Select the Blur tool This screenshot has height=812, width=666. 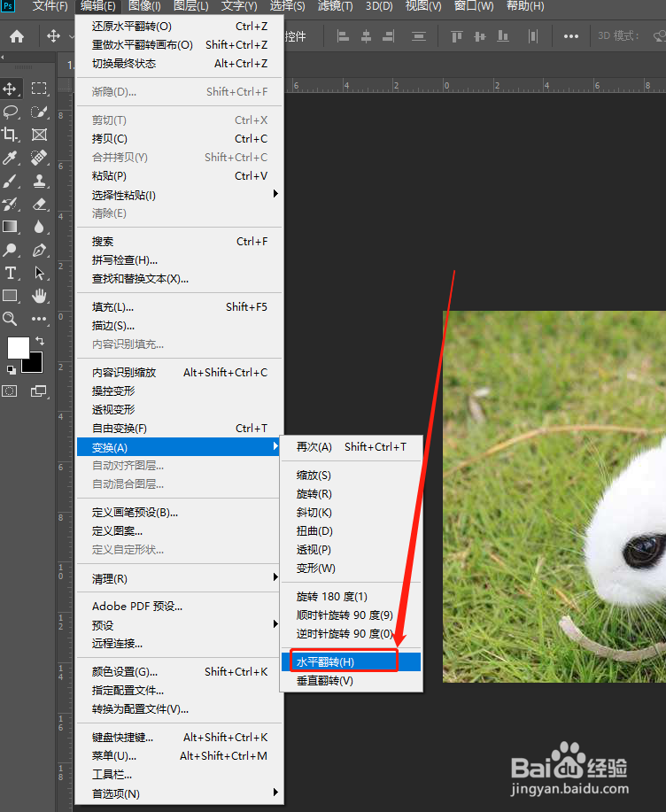coord(39,227)
